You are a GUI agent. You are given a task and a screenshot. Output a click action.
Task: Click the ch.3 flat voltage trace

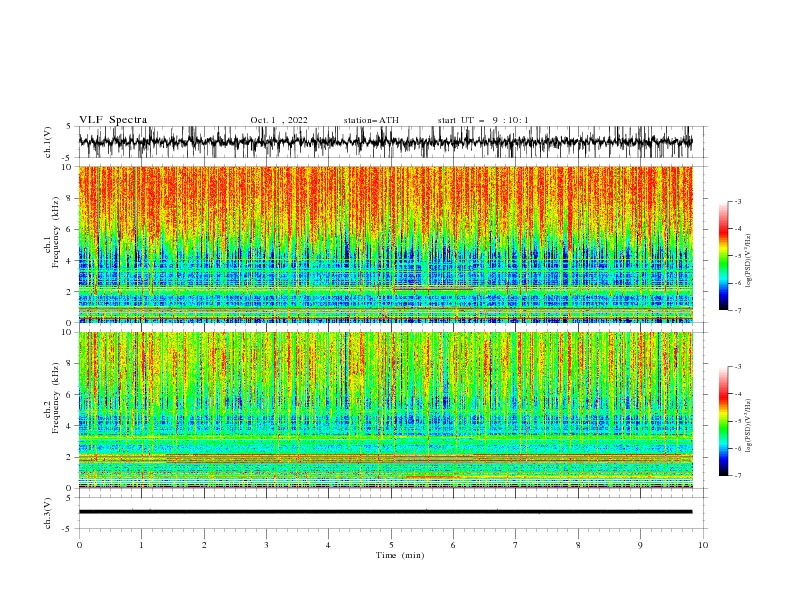385,512
